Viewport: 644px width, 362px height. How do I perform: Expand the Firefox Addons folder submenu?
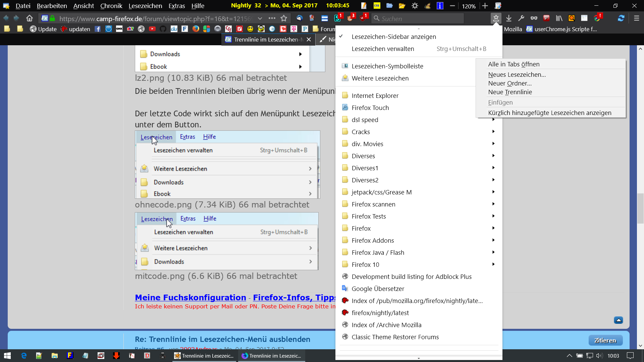click(373, 240)
